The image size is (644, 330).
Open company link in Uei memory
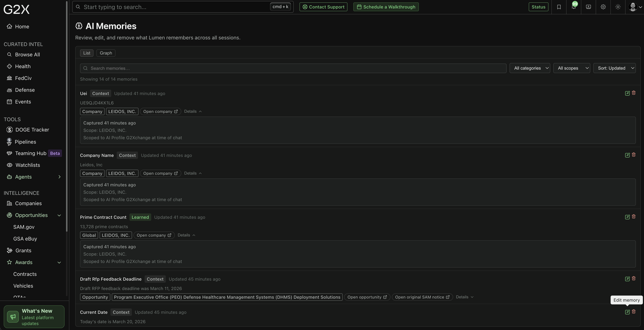coord(160,111)
